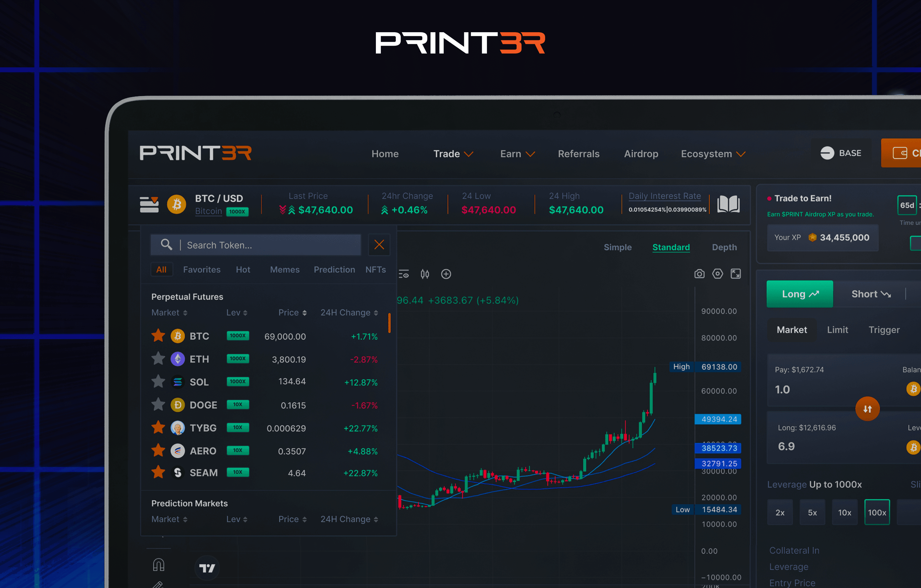Favorite DOGE with its star

158,404
